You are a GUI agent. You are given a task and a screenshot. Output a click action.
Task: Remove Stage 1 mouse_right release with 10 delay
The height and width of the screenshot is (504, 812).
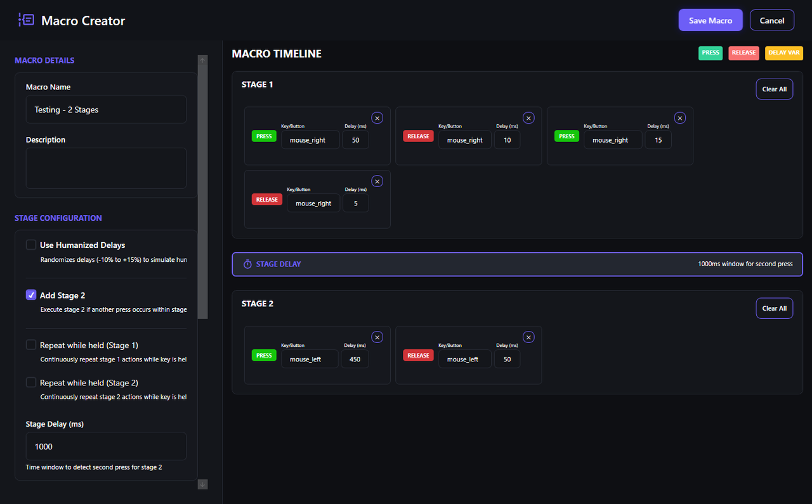[528, 118]
